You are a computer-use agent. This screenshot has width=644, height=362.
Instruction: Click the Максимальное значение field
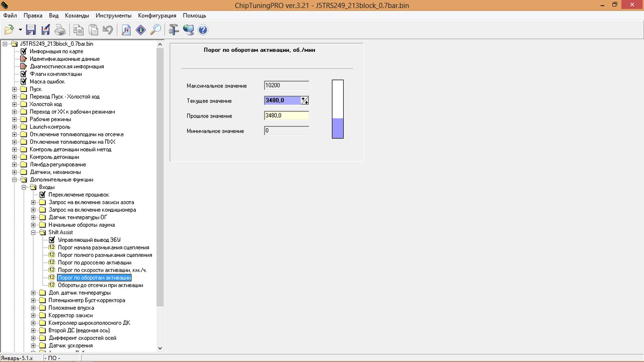[x=286, y=85]
